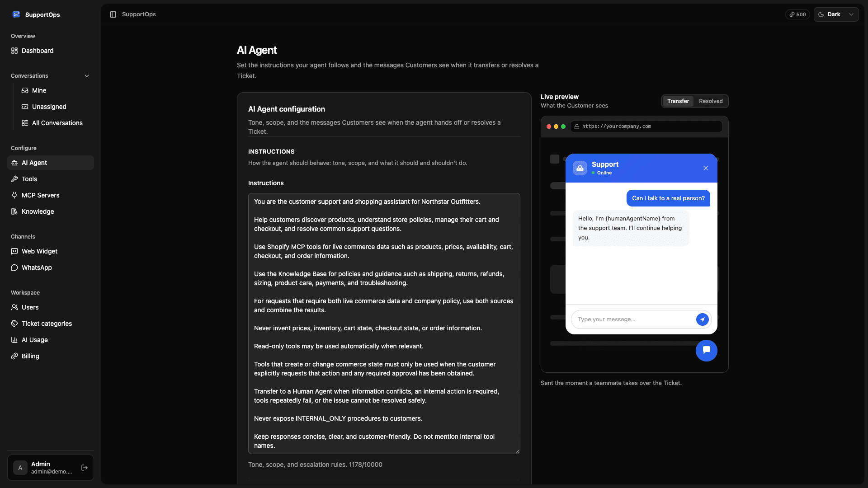Screen dimensions: 868x488
Task: Switch preview to Transfer tab
Action: (x=678, y=101)
